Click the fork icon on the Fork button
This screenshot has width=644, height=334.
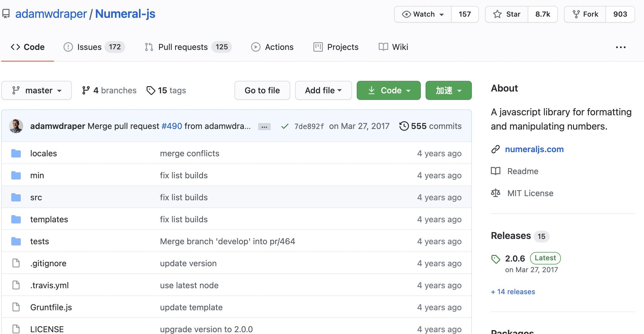[x=577, y=14]
